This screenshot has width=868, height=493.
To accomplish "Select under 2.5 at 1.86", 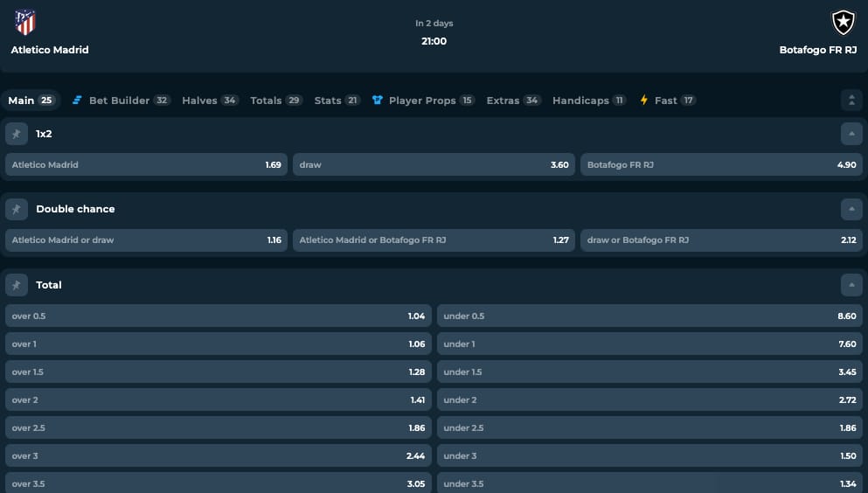I will [649, 427].
